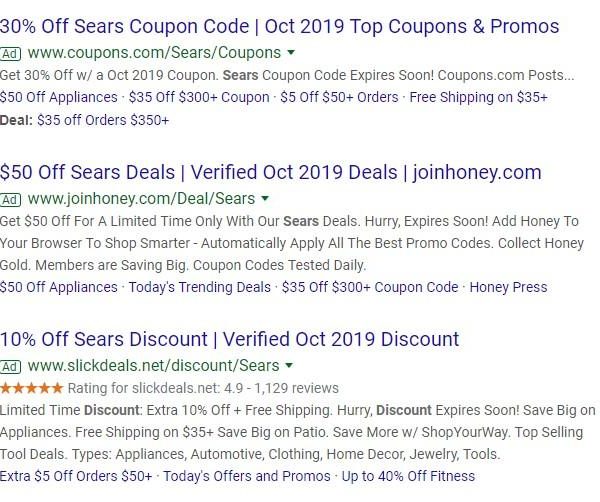Click "Extra $5 Off Orders $50+" sitelink
The image size is (600, 502).
77,476
